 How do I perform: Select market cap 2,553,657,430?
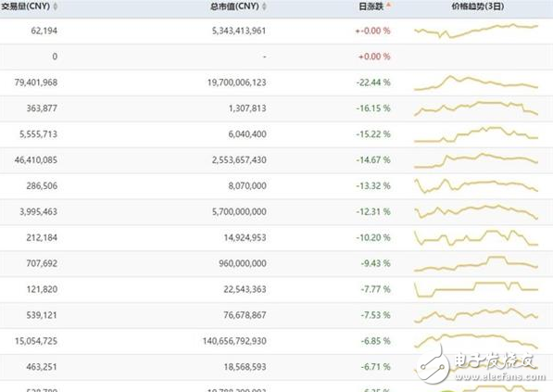click(x=239, y=160)
